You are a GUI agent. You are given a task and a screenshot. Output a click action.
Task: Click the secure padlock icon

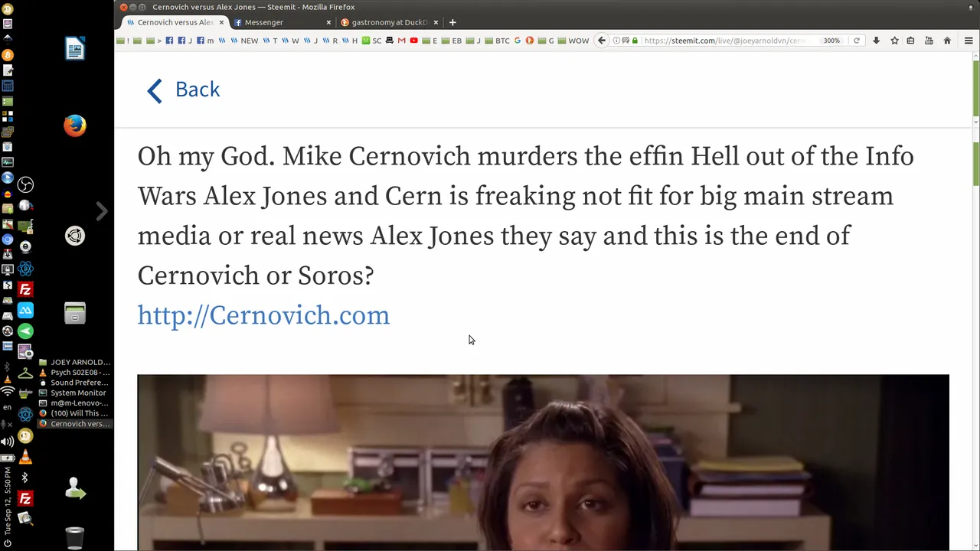[x=635, y=41]
